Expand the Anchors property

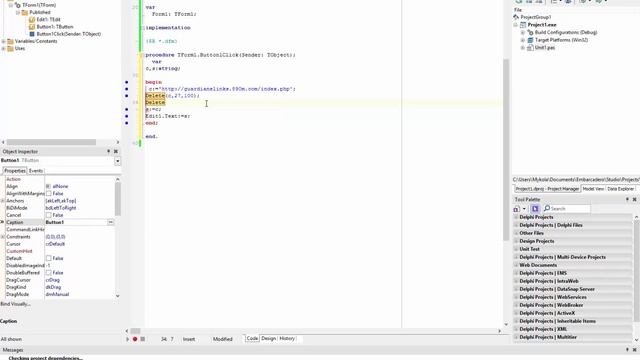pos(3,201)
